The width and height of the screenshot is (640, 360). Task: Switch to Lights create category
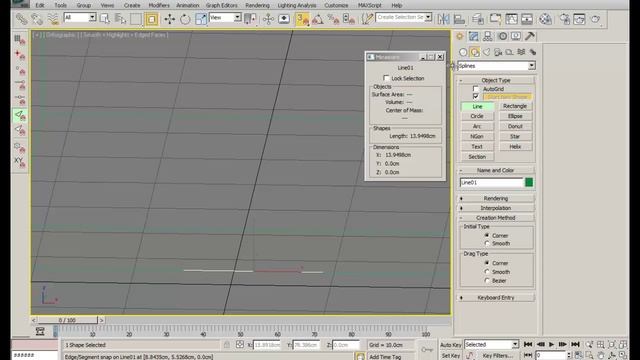click(486, 52)
